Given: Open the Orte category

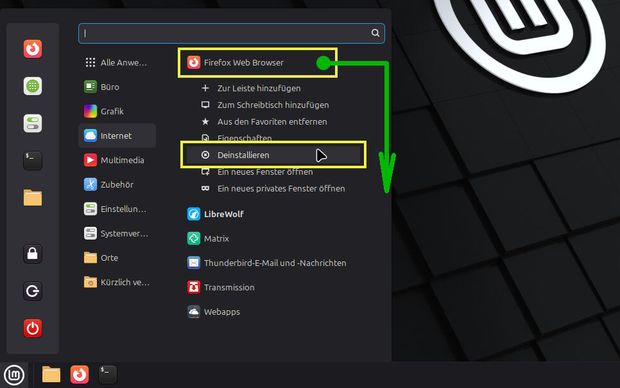Looking at the screenshot, I should (x=117, y=258).
